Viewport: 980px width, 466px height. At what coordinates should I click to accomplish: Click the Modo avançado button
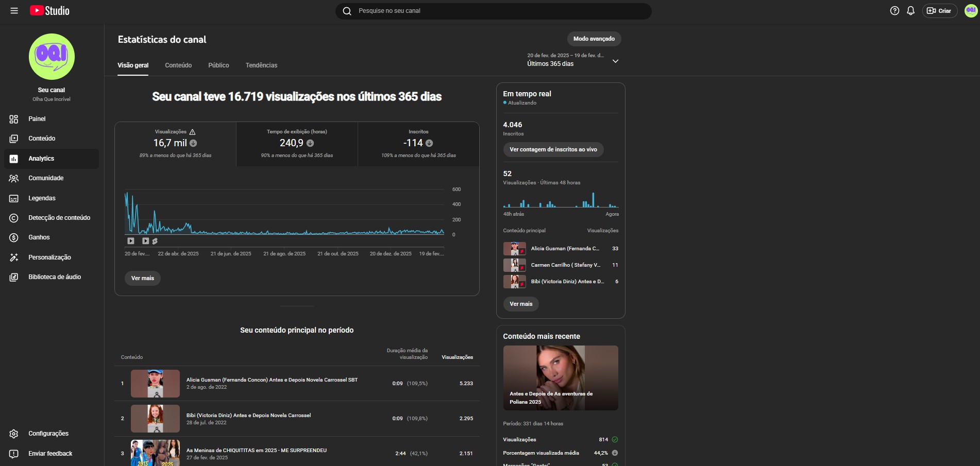594,39
